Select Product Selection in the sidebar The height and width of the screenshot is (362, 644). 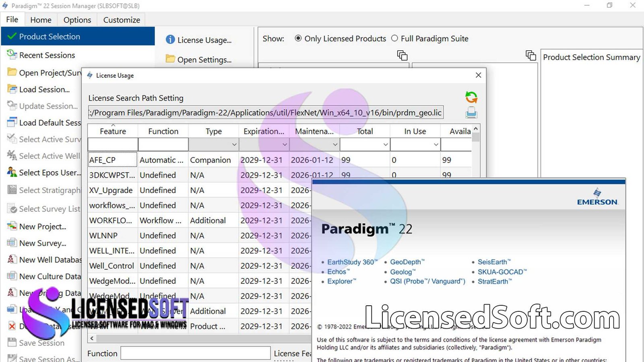click(x=78, y=36)
